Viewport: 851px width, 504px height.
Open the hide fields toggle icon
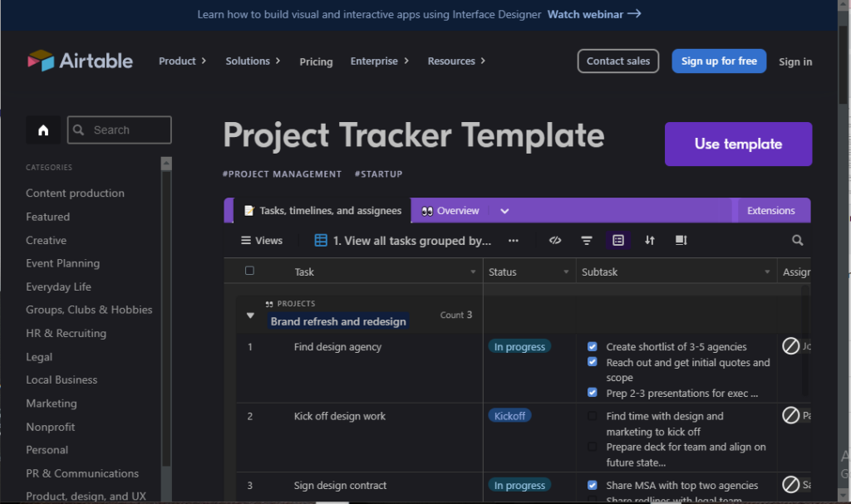click(555, 240)
